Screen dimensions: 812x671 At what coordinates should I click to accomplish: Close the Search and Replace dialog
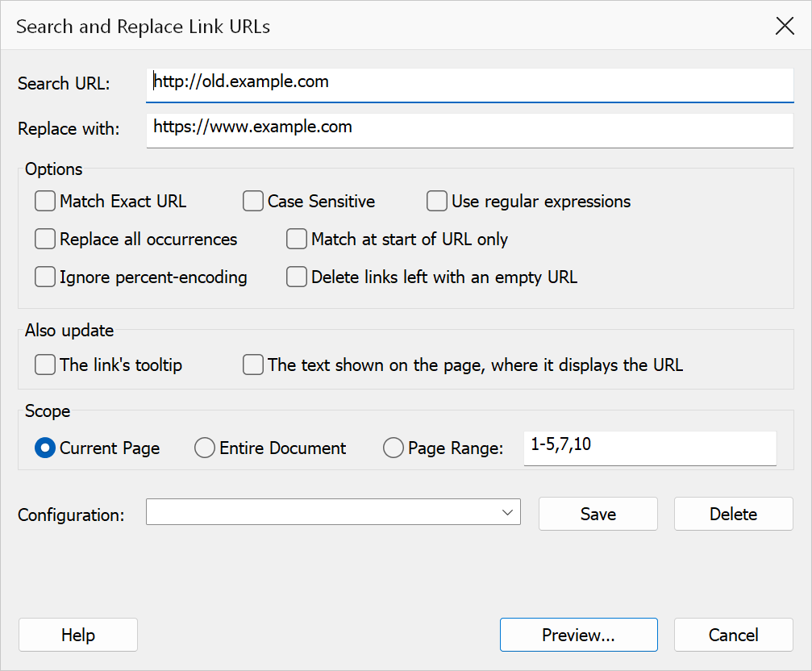coord(785,25)
